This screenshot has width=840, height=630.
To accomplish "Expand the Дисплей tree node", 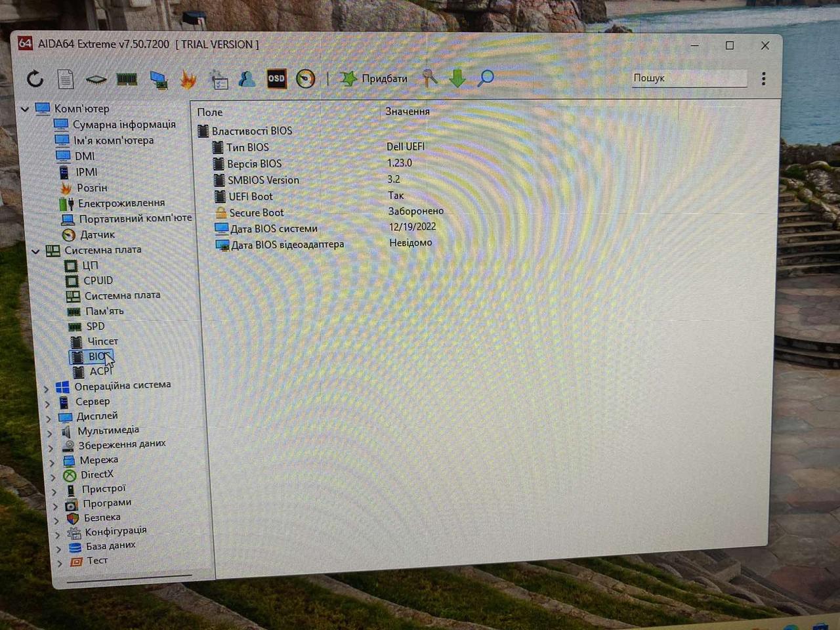I will pyautogui.click(x=49, y=418).
